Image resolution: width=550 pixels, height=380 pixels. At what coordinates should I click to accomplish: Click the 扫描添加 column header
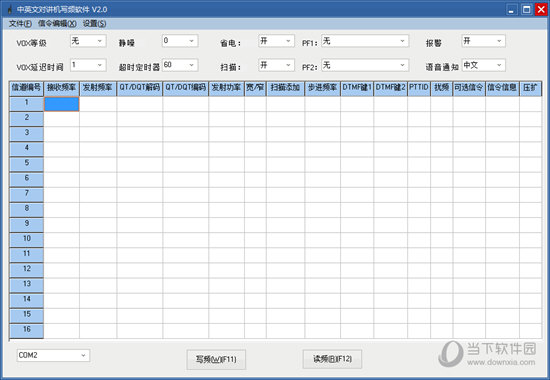coord(286,88)
